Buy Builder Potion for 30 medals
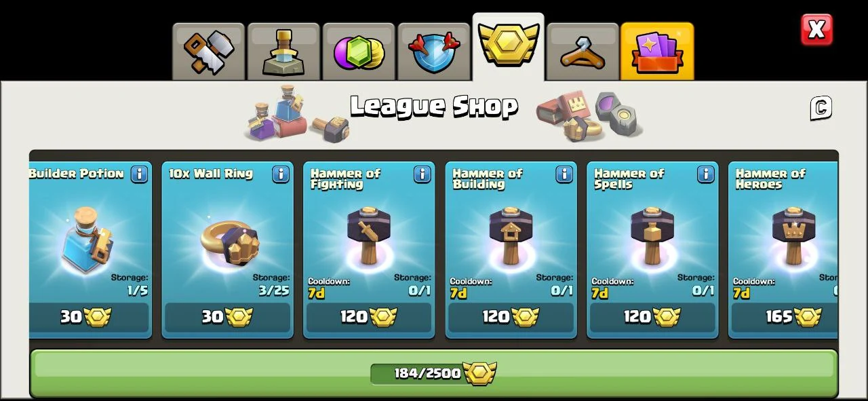 (x=89, y=317)
